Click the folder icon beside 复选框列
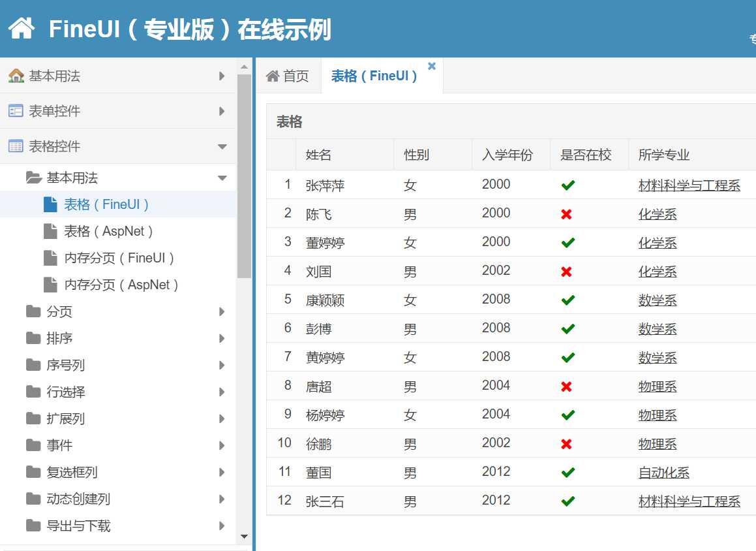Screen dimensions: 756x551 tap(33, 471)
